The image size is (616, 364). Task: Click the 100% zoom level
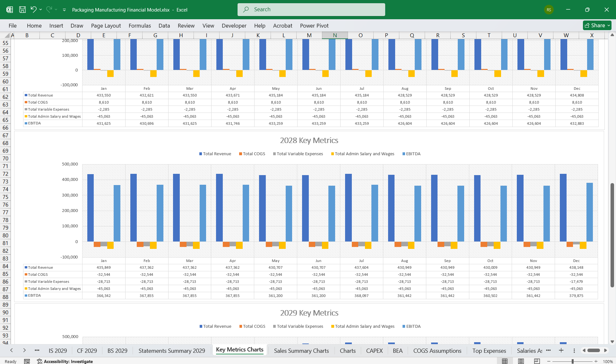coord(608,361)
